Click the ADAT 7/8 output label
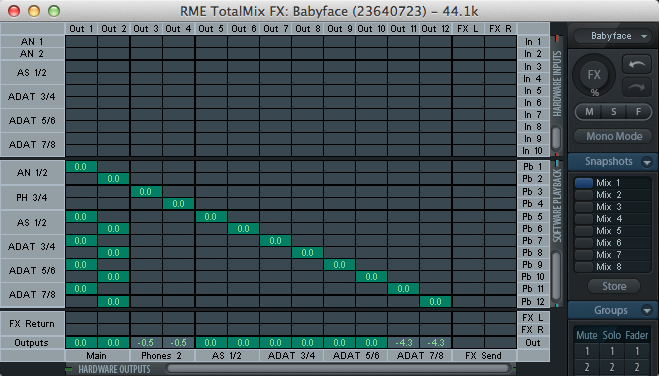The image size is (659, 376). point(419,356)
